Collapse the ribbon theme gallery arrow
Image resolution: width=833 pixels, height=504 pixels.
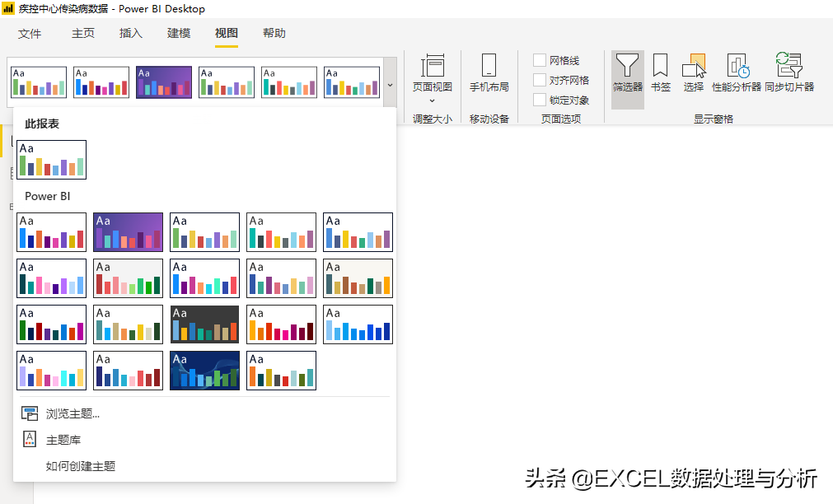(x=391, y=85)
